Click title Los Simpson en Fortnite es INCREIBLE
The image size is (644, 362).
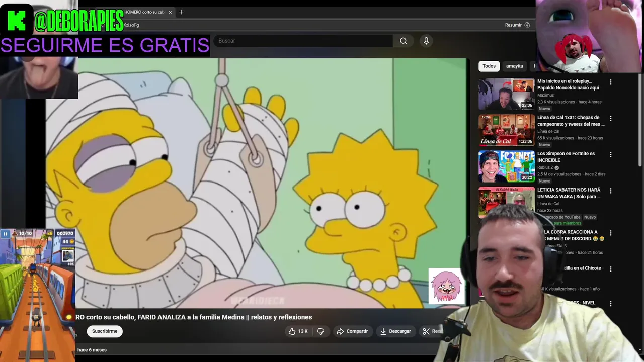click(566, 157)
